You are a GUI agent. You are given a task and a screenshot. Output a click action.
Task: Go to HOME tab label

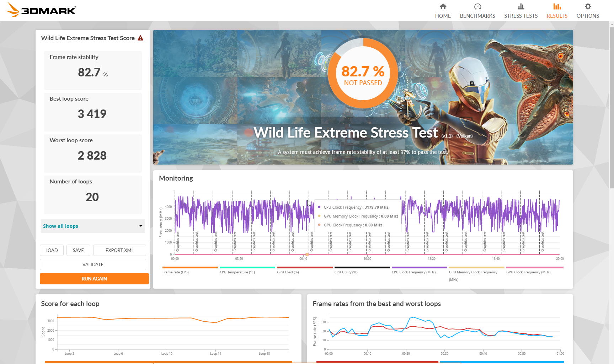(443, 16)
